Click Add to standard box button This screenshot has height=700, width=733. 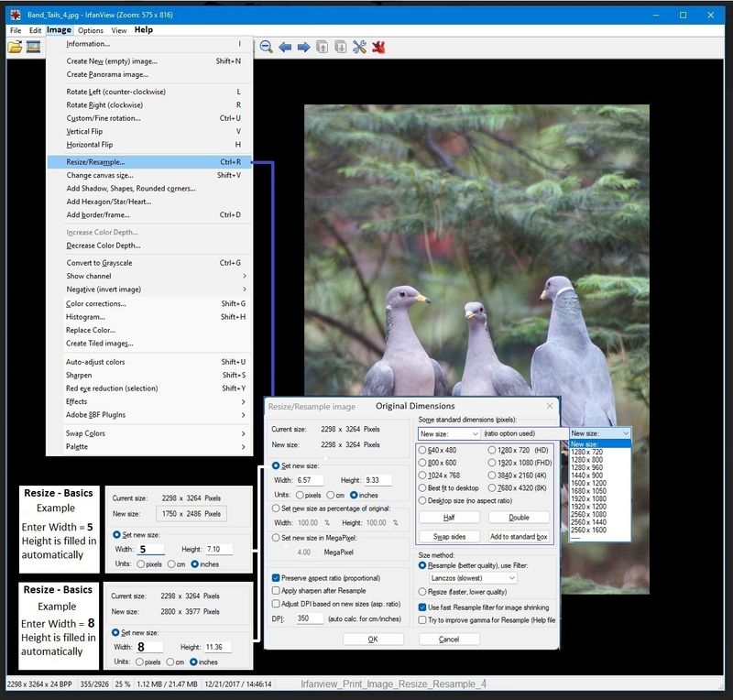(519, 536)
